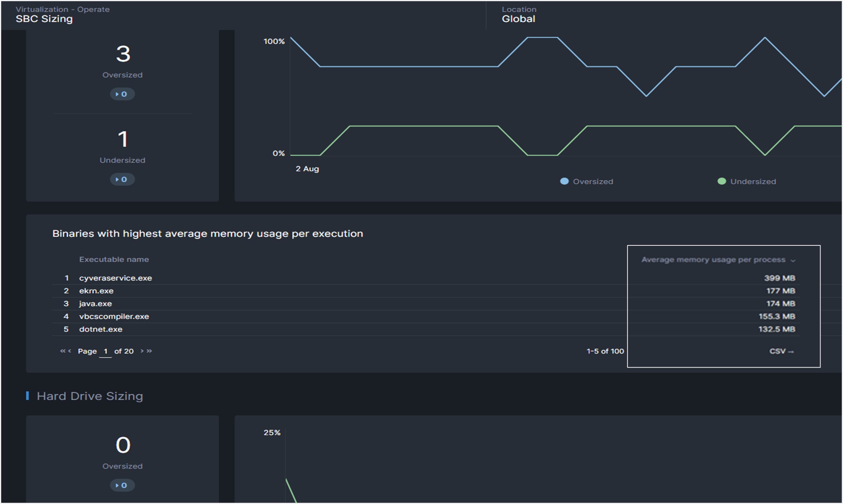Jump to the last page arrow

click(149, 351)
